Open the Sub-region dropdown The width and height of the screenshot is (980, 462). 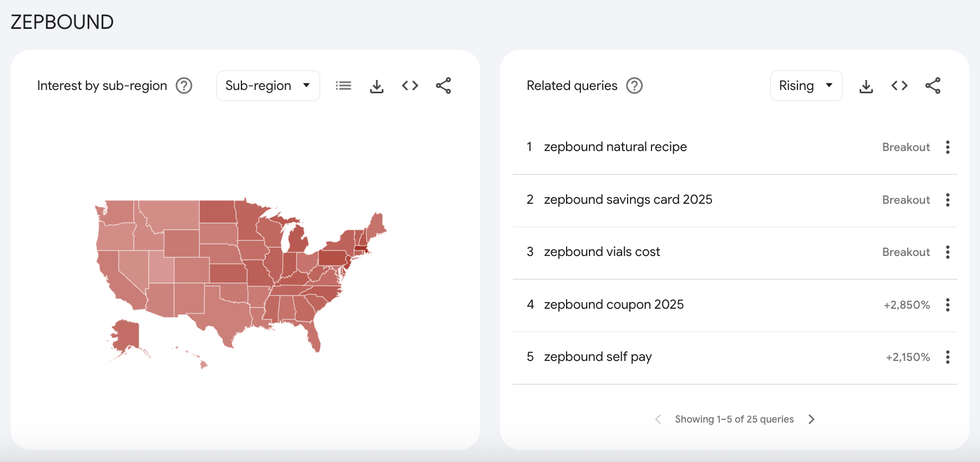point(268,86)
